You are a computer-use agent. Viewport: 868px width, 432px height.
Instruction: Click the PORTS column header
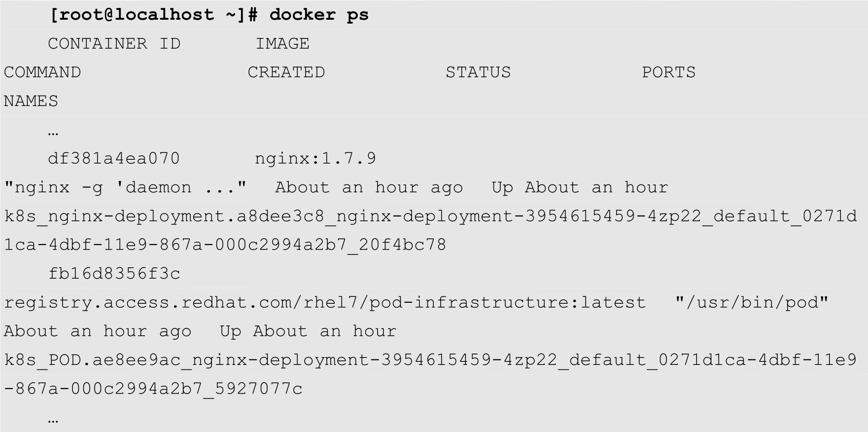[668, 72]
